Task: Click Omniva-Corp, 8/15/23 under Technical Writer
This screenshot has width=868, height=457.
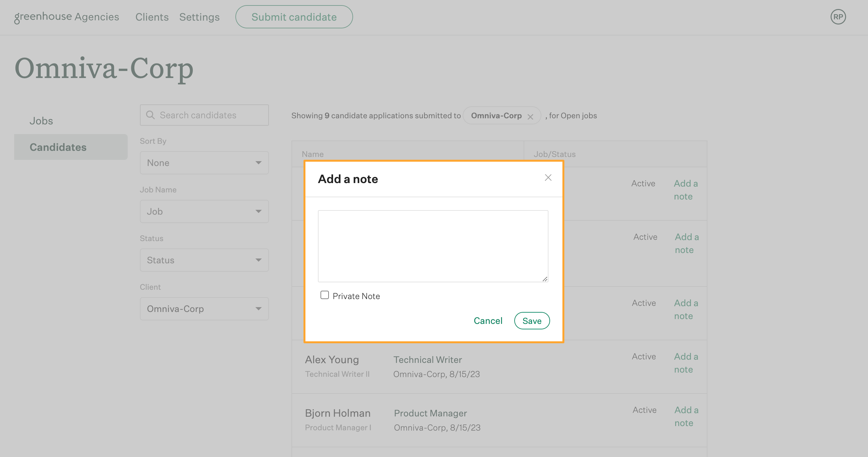Action: [436, 374]
